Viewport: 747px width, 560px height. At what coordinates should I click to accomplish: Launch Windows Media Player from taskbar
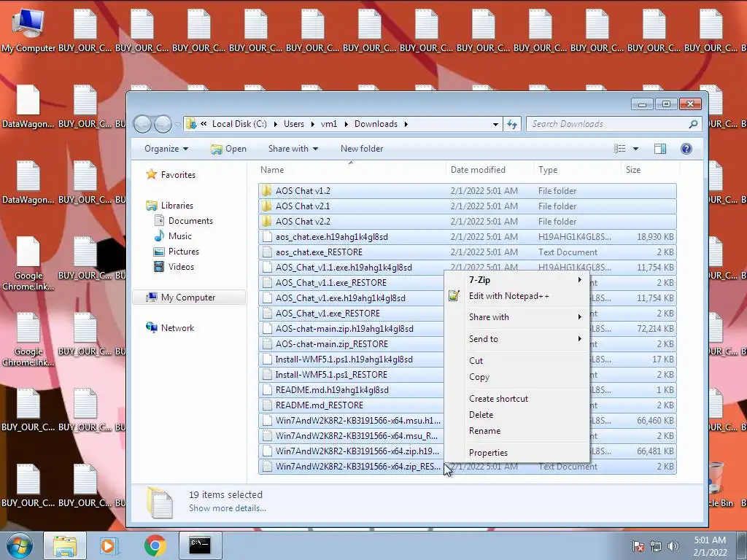(x=109, y=545)
